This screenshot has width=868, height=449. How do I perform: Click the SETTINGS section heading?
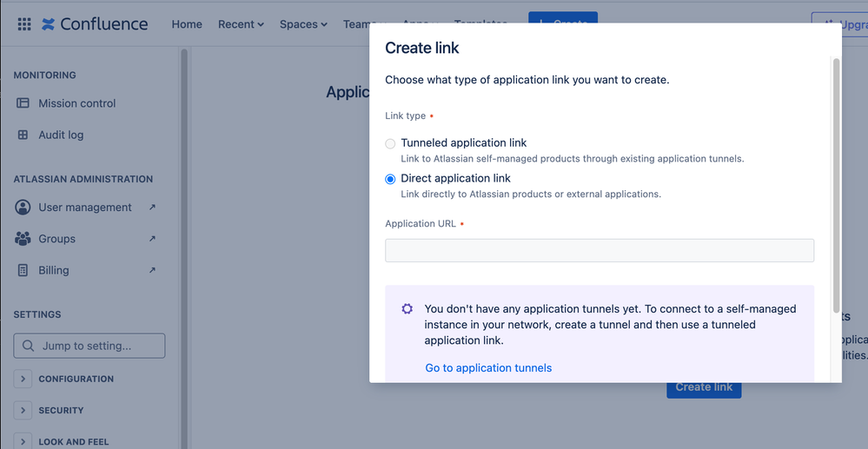tap(37, 314)
